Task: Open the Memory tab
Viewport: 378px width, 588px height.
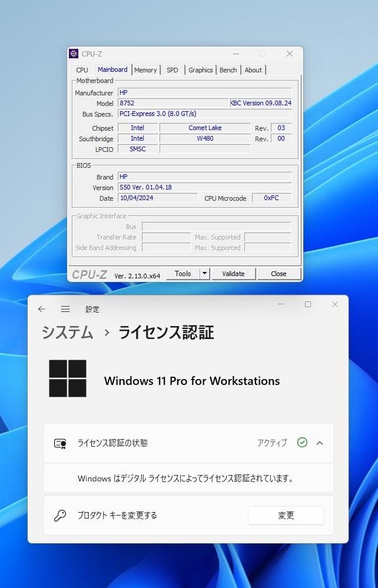Action: pyautogui.click(x=145, y=70)
